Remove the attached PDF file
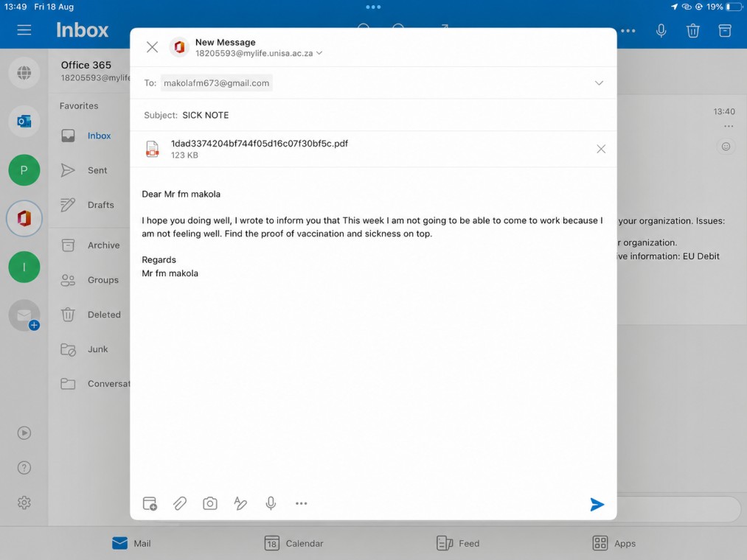The width and height of the screenshot is (747, 560). [601, 149]
